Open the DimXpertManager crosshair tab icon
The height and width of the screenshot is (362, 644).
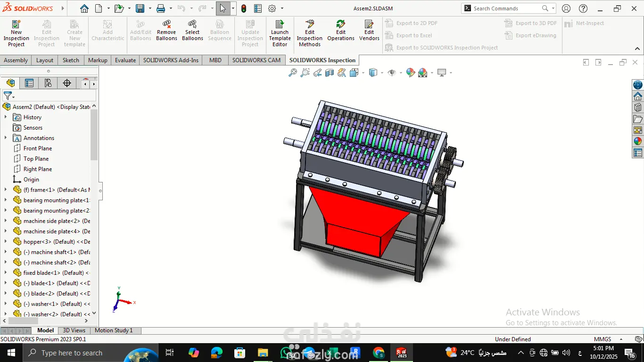tap(67, 83)
